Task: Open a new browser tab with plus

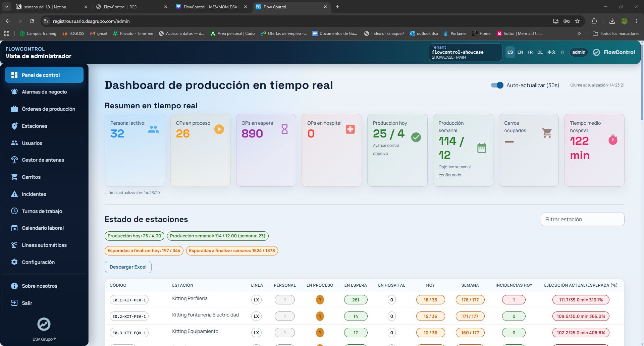Action: 337,7
